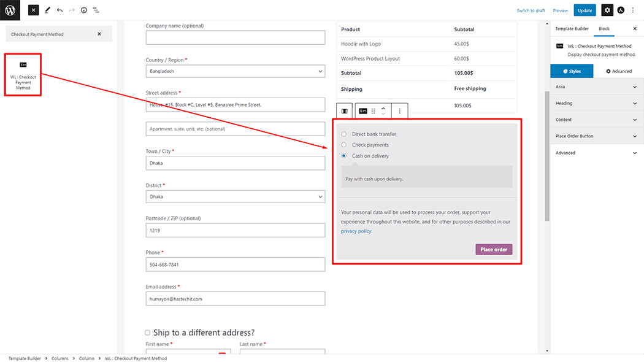Choose the Check payments option
This screenshot has height=362, width=644.
(343, 145)
